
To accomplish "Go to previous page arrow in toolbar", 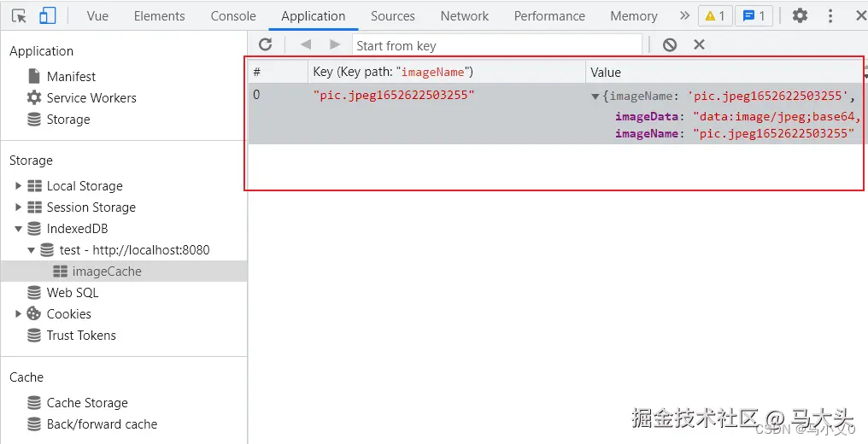I will point(306,44).
